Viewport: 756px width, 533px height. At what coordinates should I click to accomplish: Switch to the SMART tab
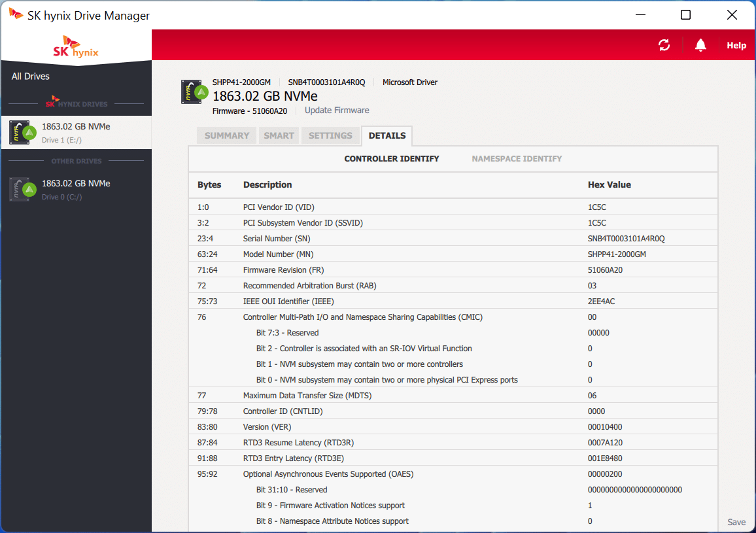point(279,135)
